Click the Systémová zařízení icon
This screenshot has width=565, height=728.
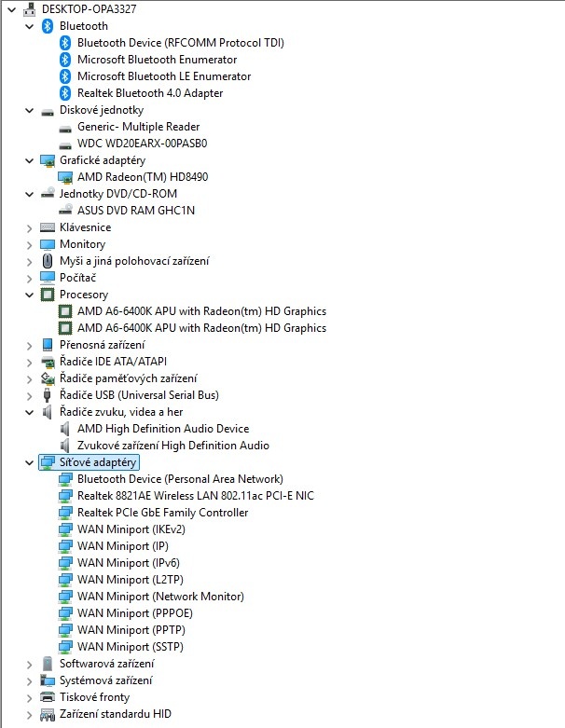[x=48, y=680]
